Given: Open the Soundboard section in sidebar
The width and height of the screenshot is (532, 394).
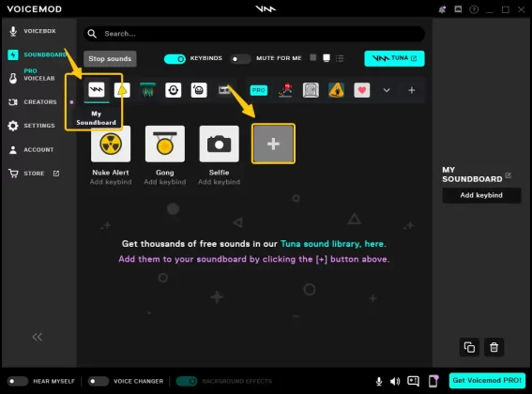Looking at the screenshot, I should click(38, 54).
